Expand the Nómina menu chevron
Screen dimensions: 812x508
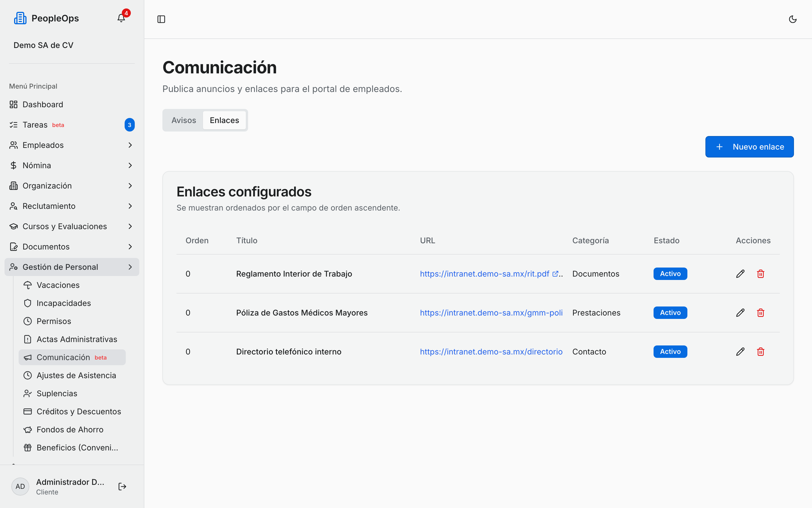coord(130,166)
